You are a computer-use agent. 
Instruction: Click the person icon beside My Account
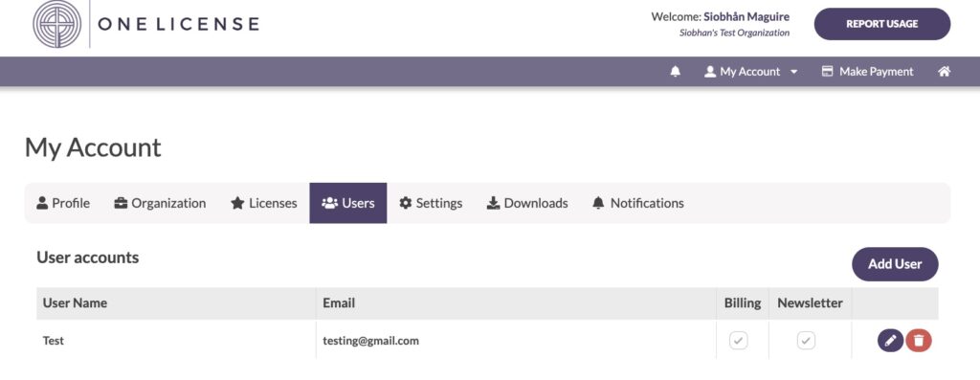coord(710,72)
